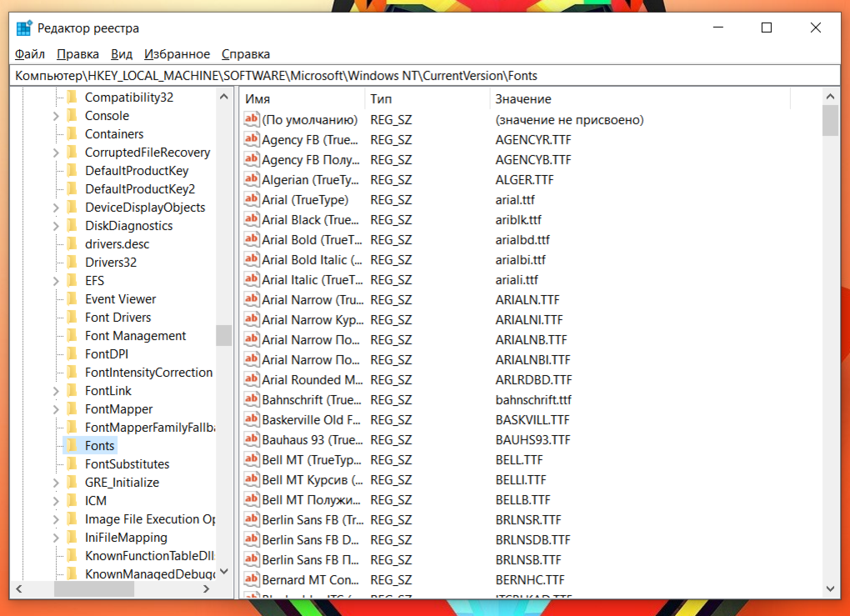Click the ab icon beside Baskerville Old F...
Image resolution: width=850 pixels, height=616 pixels.
point(251,420)
